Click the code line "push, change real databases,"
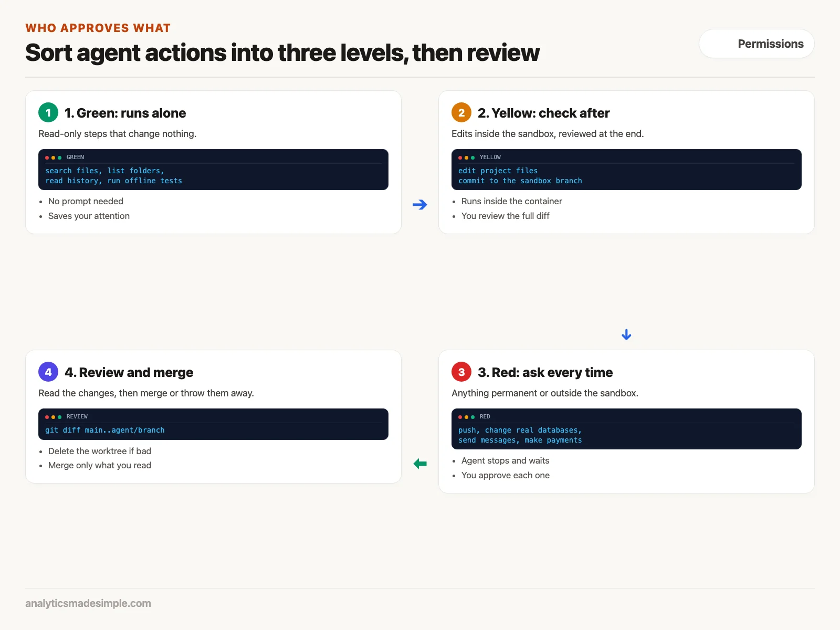Viewport: 840px width, 630px height. point(520,430)
